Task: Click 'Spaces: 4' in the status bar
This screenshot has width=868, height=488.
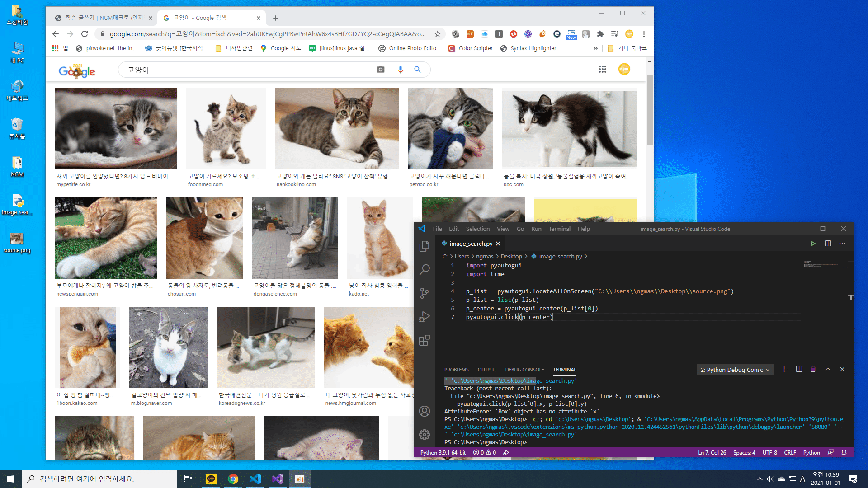Action: [744, 452]
